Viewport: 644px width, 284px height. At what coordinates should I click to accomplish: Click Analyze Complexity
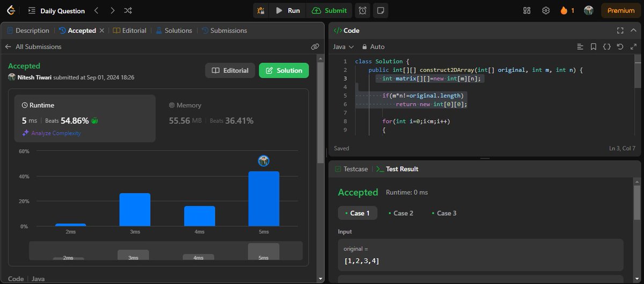[51, 133]
